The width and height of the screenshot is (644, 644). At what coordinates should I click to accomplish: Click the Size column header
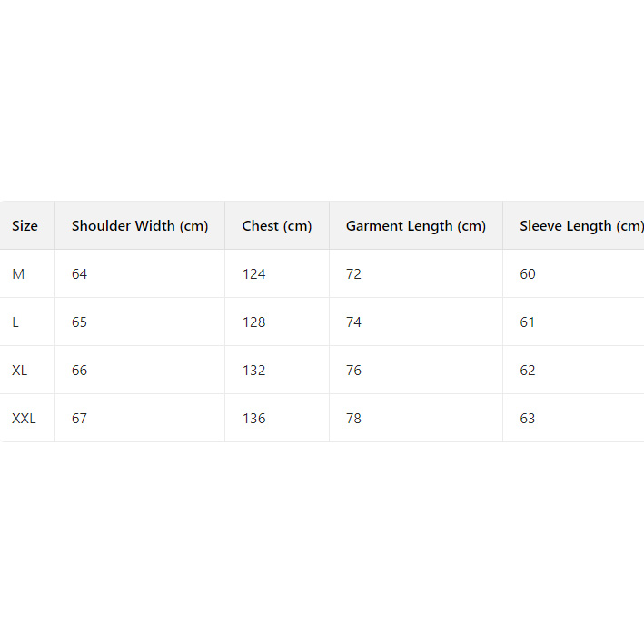pos(25,226)
